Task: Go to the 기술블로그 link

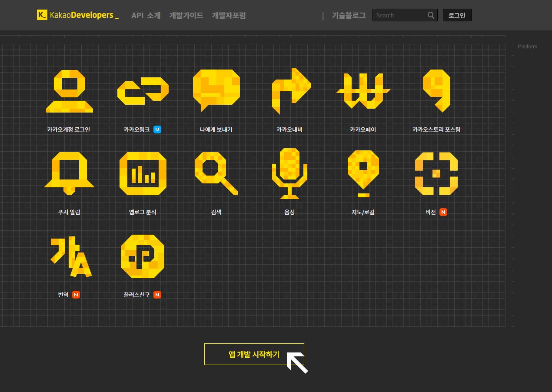Action: click(349, 15)
